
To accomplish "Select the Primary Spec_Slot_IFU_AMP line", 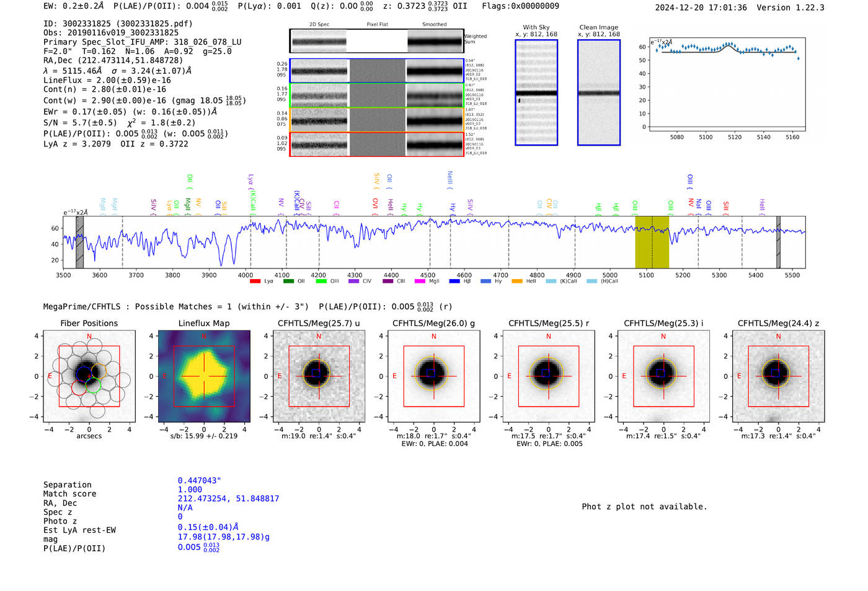I will click(143, 42).
